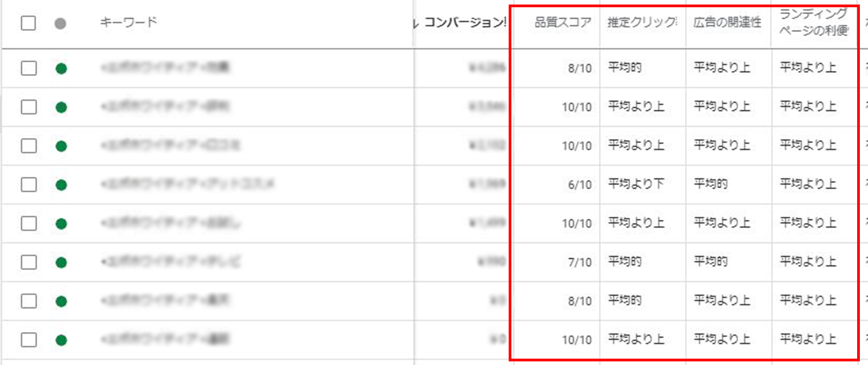Image resolution: width=868 pixels, height=365 pixels.
Task: Click the gray status dot in header
Action: tap(60, 23)
